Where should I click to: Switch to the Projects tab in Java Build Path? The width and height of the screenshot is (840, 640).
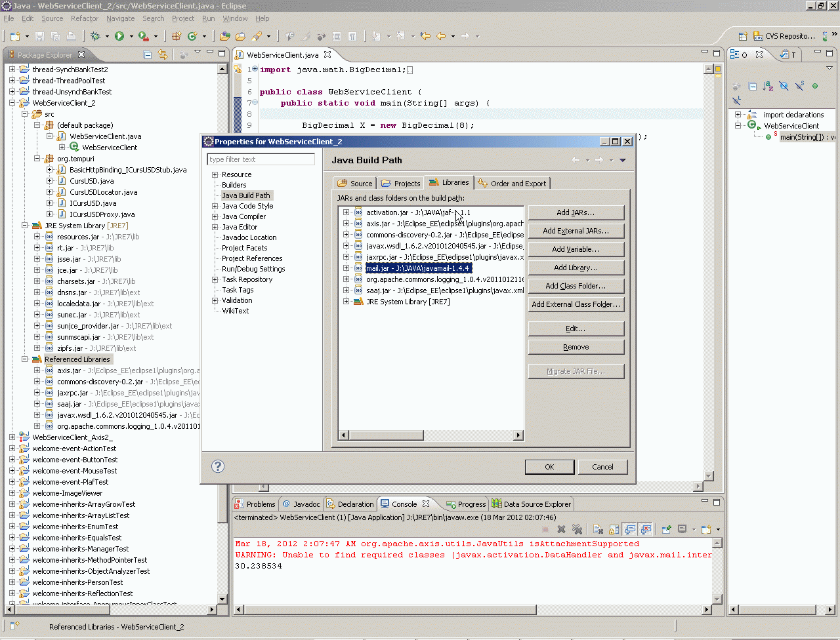[400, 184]
